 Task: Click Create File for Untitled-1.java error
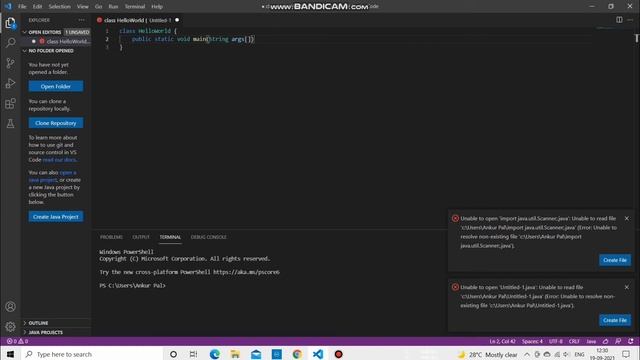pyautogui.click(x=615, y=320)
